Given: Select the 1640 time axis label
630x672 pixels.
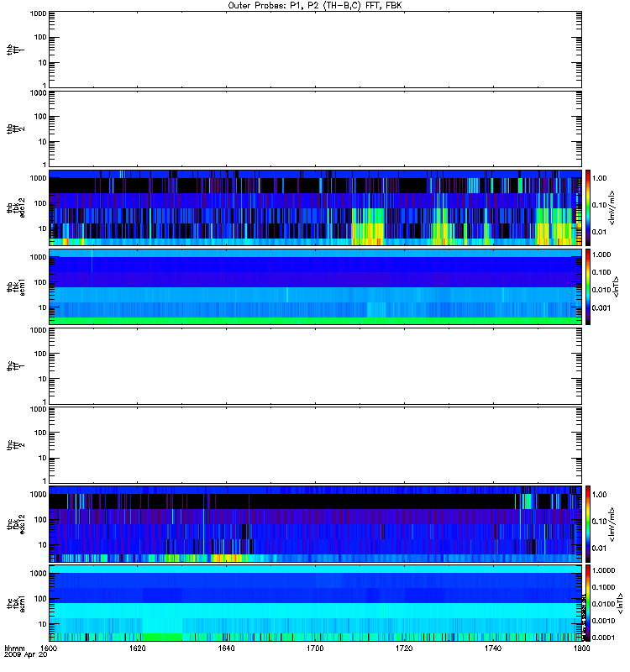Looking at the screenshot, I should 226,648.
